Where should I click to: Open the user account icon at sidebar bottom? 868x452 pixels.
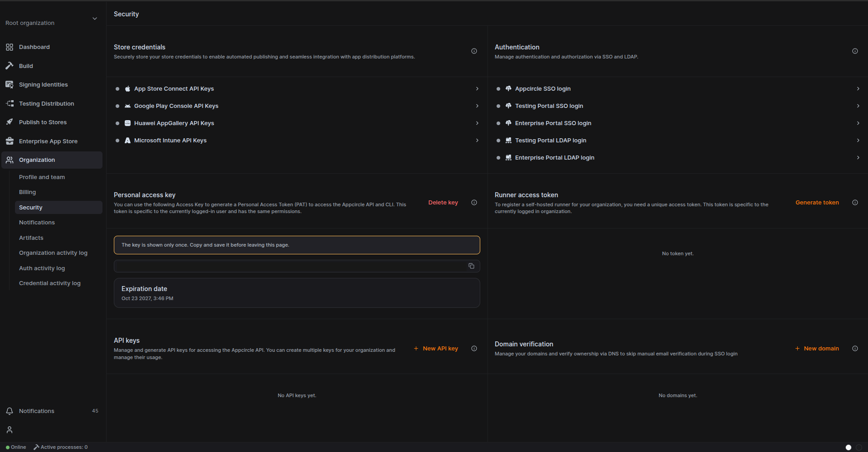(10, 430)
